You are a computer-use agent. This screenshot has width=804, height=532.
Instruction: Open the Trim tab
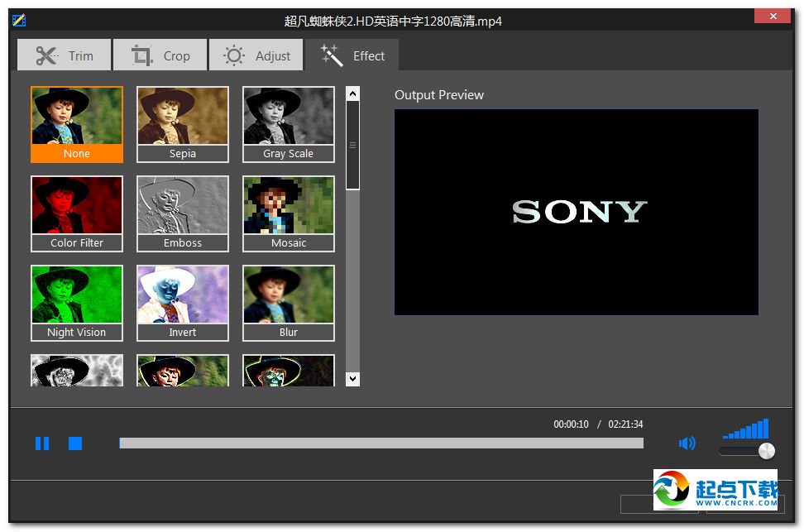(x=64, y=55)
